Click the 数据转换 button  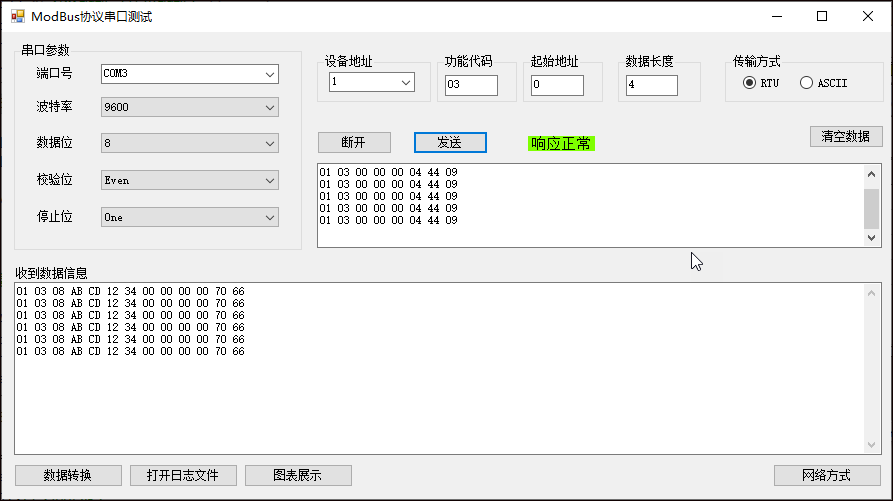(68, 475)
